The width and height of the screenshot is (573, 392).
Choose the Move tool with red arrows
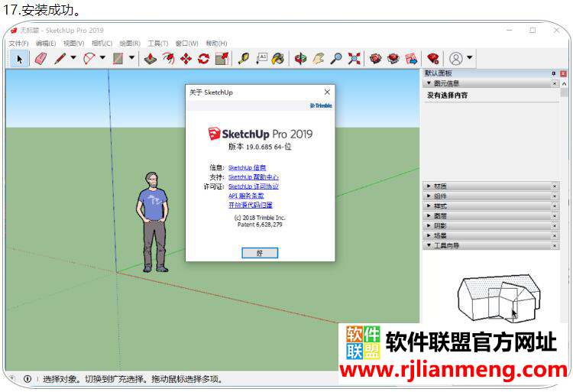tap(186, 58)
